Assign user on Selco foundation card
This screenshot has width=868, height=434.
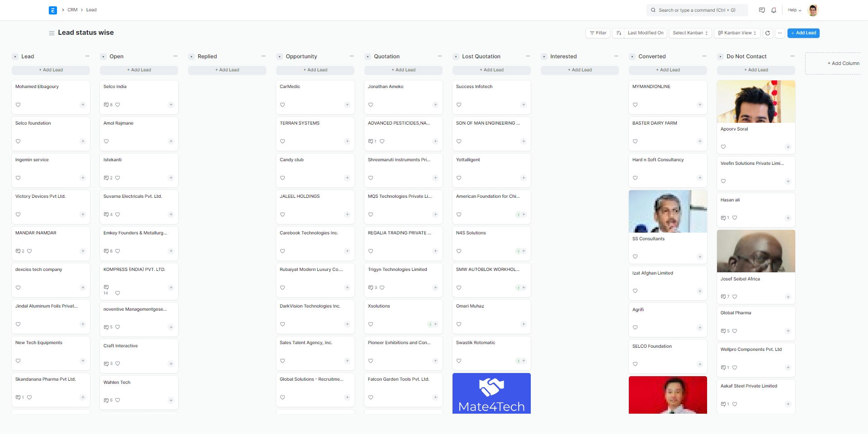click(x=83, y=141)
